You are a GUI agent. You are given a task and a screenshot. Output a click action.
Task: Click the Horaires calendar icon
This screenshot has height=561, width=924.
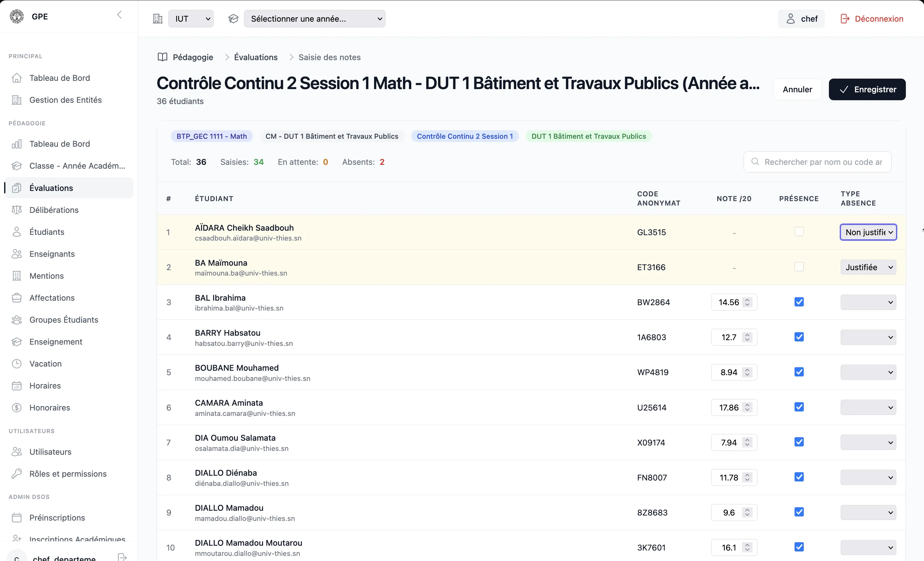[17, 385]
